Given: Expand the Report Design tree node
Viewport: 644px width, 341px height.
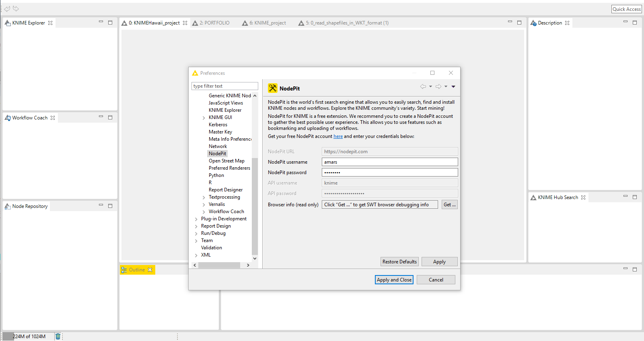Looking at the screenshot, I should (x=196, y=226).
